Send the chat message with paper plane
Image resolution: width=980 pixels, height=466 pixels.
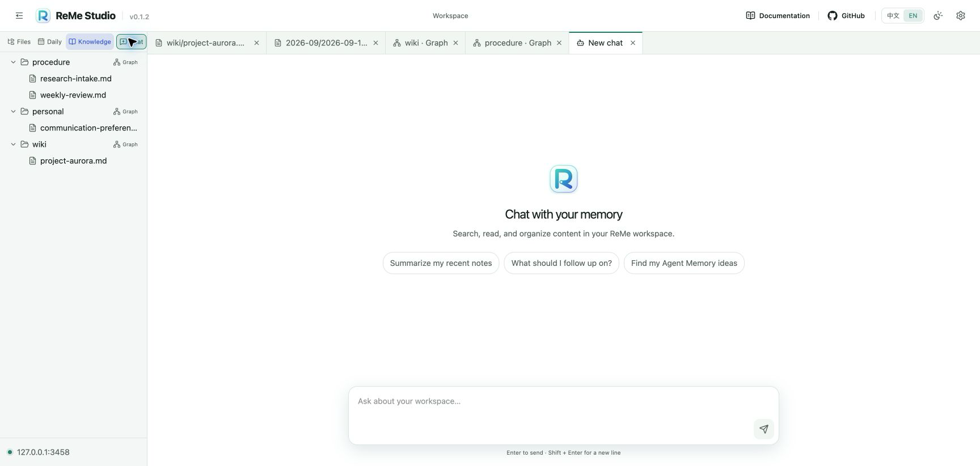point(764,429)
